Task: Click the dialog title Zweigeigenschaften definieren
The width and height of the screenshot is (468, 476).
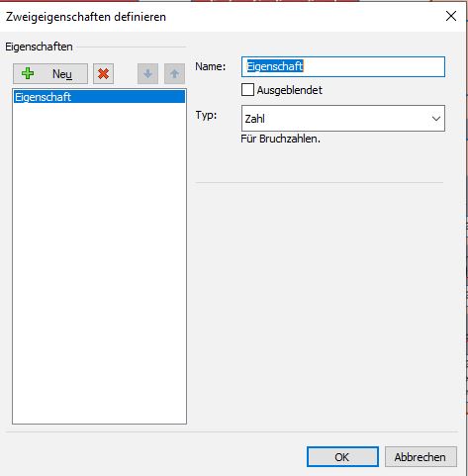Action: [86, 17]
